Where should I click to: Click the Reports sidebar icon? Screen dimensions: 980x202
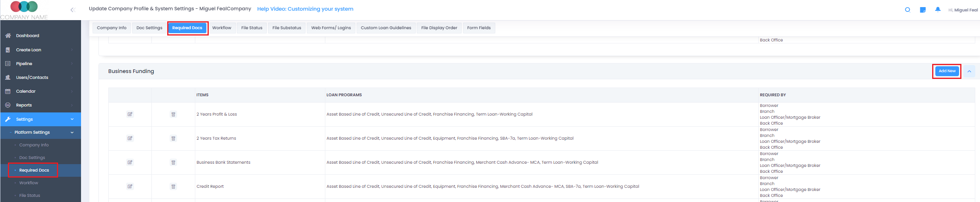(8, 105)
